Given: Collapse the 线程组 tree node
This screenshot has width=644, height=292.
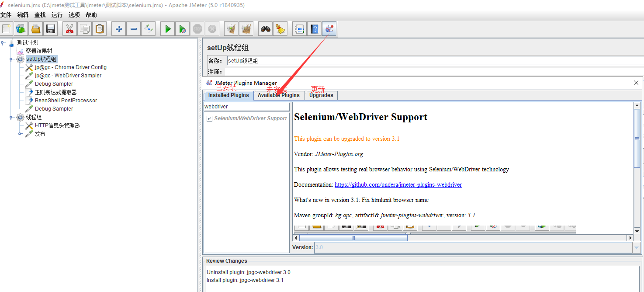Looking at the screenshot, I should [x=11, y=118].
